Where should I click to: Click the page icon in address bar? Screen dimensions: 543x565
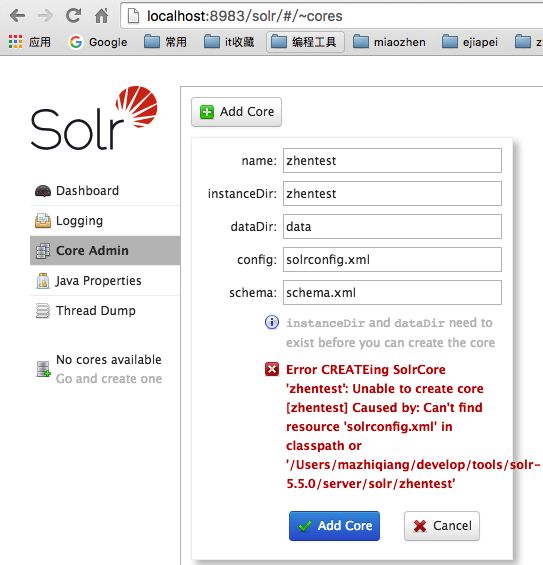[x=134, y=16]
